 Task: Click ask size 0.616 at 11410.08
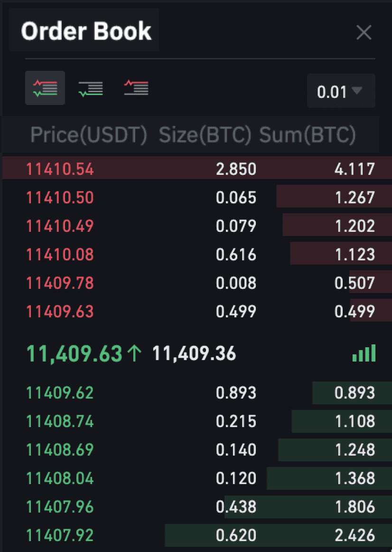(236, 255)
